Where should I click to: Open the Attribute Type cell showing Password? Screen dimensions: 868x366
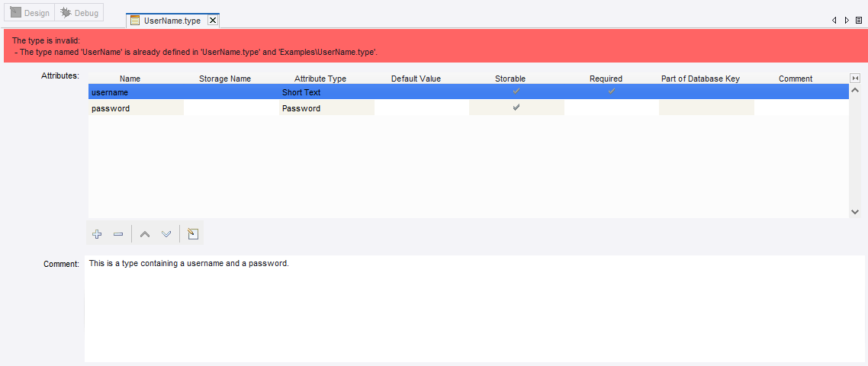pos(326,108)
